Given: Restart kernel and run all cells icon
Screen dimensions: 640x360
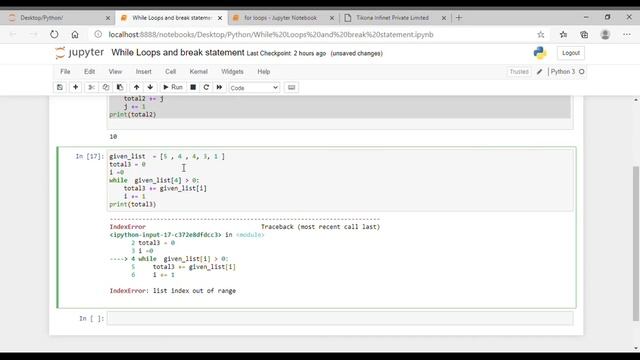Looking at the screenshot, I should coord(219,87).
